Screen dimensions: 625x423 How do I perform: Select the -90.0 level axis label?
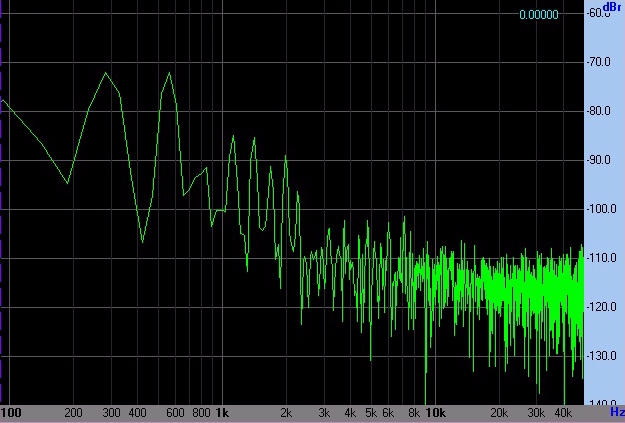click(598, 160)
